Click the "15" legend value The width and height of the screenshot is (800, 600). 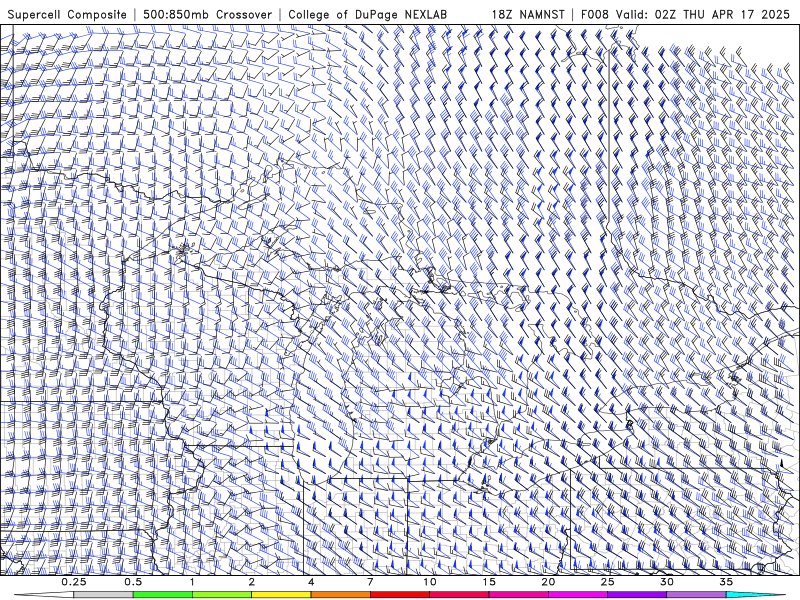point(489,582)
